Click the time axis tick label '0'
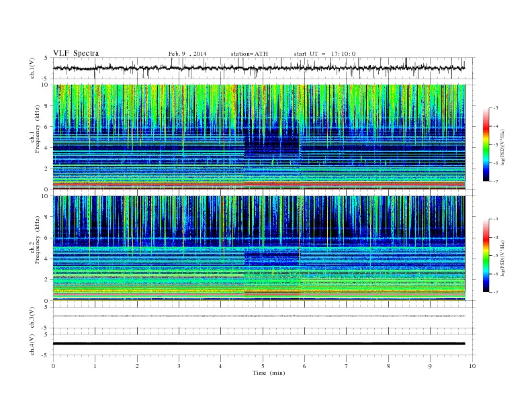This screenshot has height=411, width=532. [53, 366]
